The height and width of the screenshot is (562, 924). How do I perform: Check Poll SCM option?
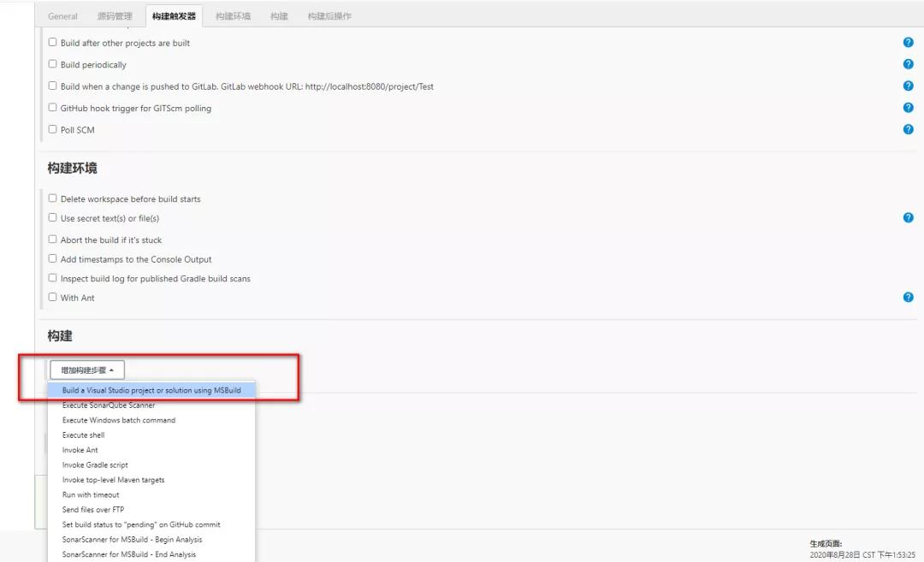(53, 129)
